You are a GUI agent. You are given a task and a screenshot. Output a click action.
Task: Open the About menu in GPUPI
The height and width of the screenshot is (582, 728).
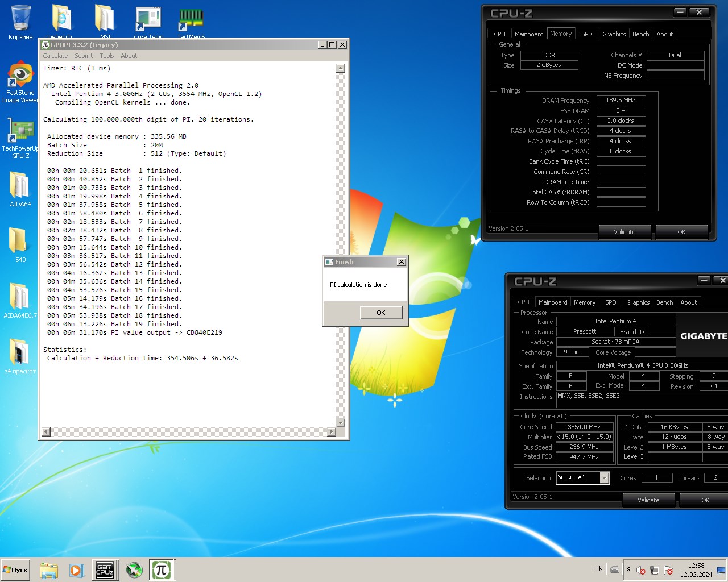tap(129, 56)
